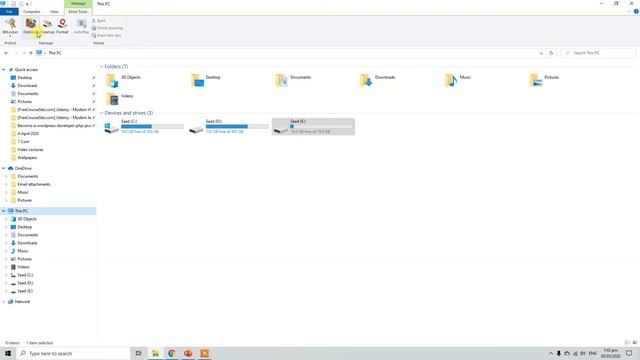This screenshot has height=360, width=640.
Task: Collapse the OneDrive tree node
Action: pos(4,168)
